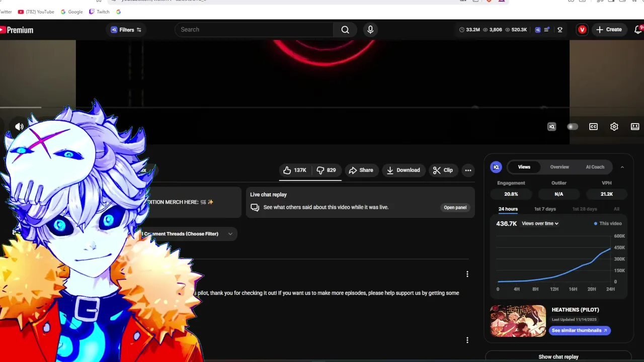Click inside the Search field

[x=254, y=30]
